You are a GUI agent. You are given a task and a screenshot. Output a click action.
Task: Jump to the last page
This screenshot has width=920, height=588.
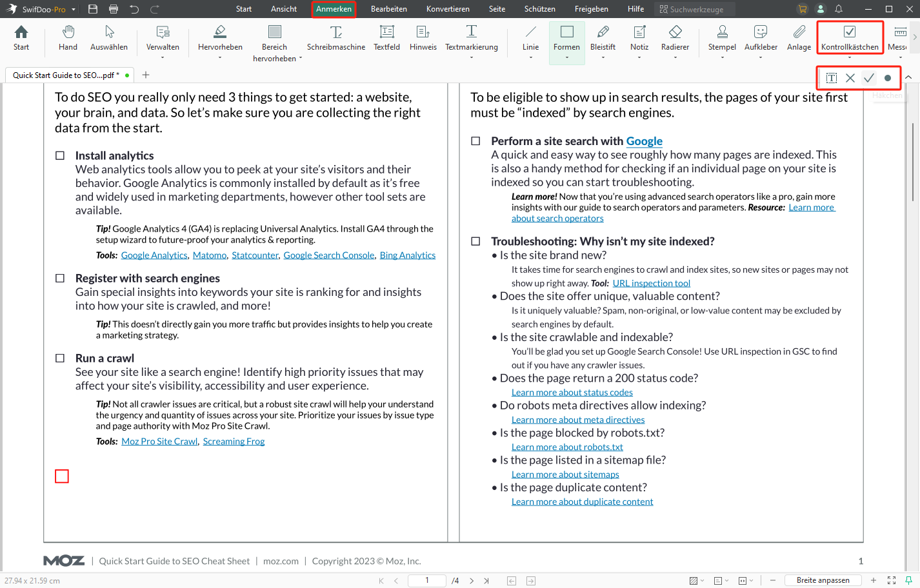[486, 581]
